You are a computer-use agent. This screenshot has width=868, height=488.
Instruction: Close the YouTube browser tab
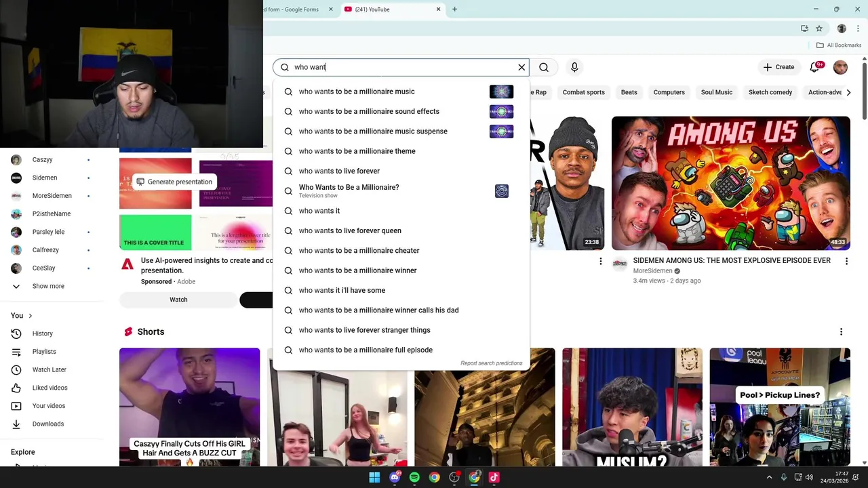tap(438, 9)
